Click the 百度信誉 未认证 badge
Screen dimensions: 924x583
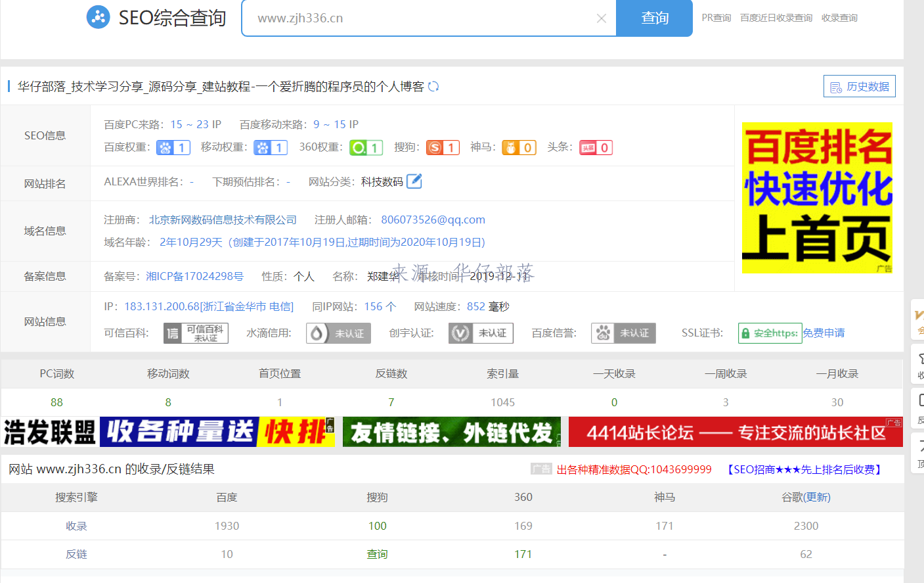point(623,333)
